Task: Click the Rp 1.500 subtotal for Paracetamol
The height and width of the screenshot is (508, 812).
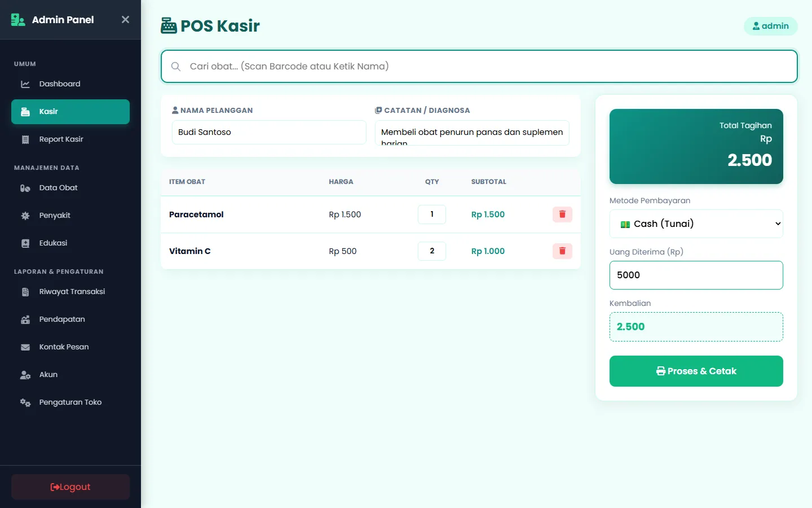Action: (488, 214)
